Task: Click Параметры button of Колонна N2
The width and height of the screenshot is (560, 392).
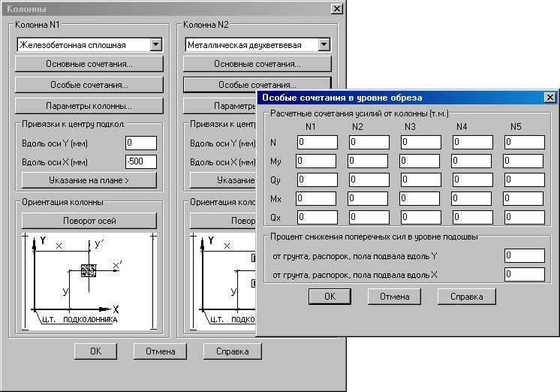Action: (x=220, y=106)
